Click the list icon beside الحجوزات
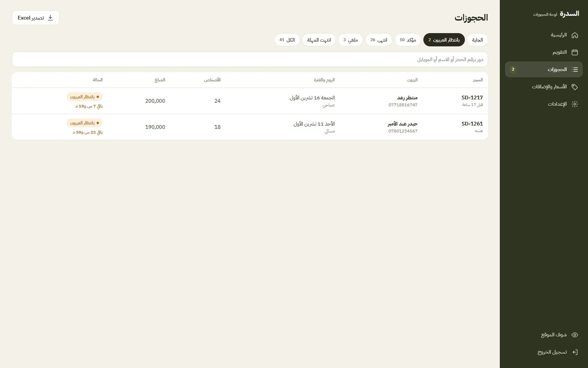The height and width of the screenshot is (368, 588). point(575,70)
